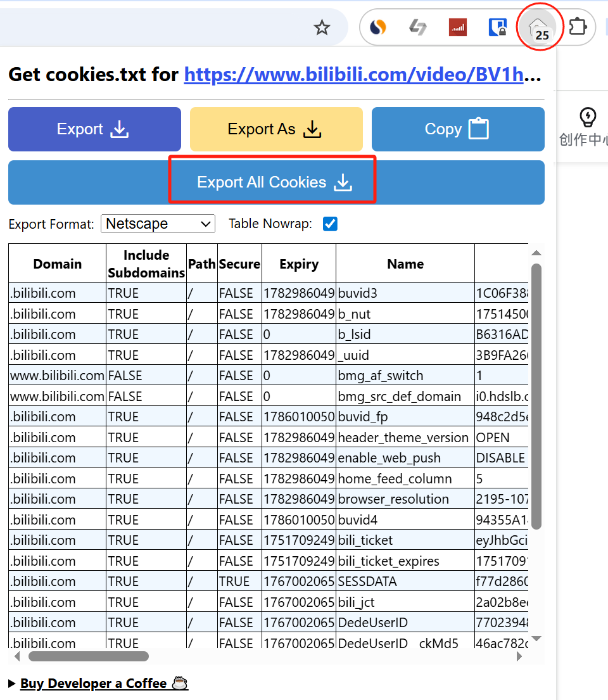Open the cookies.txt extension with badge 25

coord(538,29)
